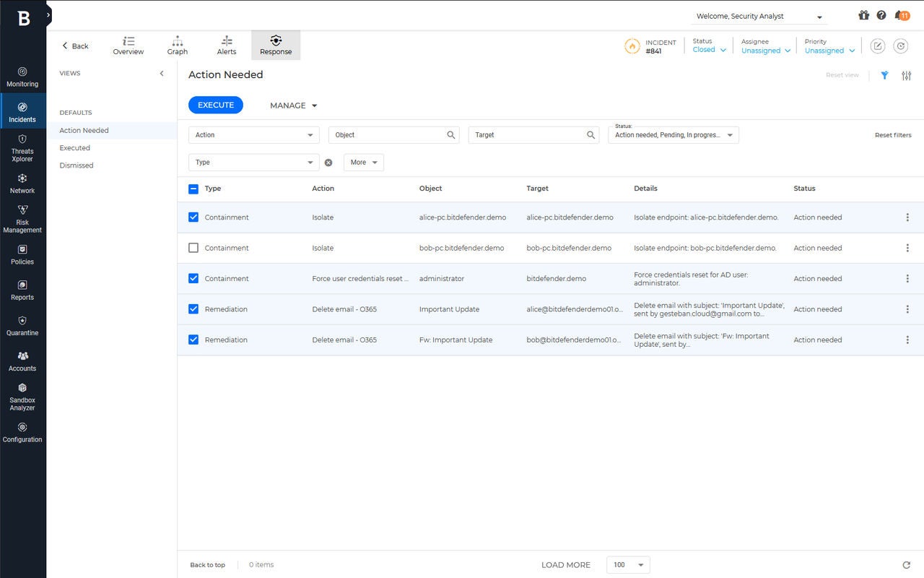Open the Type filter dropdown
The width and height of the screenshot is (924, 578).
254,163
